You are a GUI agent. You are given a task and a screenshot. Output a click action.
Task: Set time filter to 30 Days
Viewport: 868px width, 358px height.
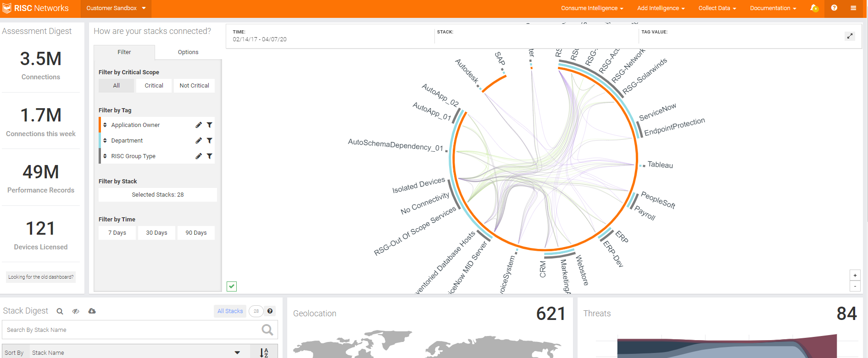[x=157, y=233]
